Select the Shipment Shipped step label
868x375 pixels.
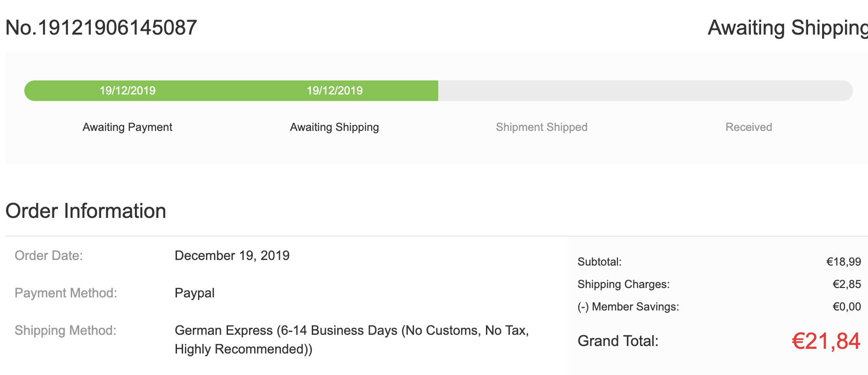coord(541,127)
